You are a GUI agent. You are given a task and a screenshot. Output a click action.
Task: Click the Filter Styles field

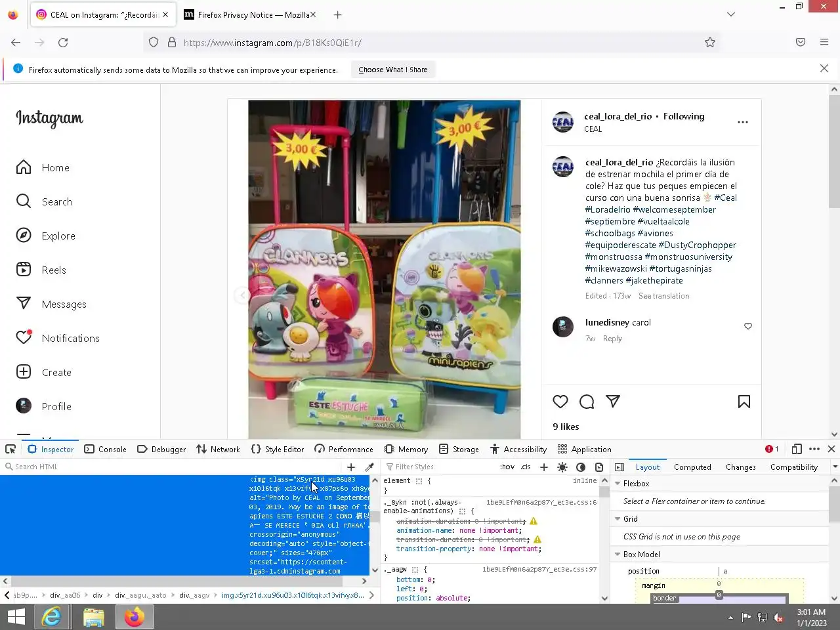[x=440, y=467]
